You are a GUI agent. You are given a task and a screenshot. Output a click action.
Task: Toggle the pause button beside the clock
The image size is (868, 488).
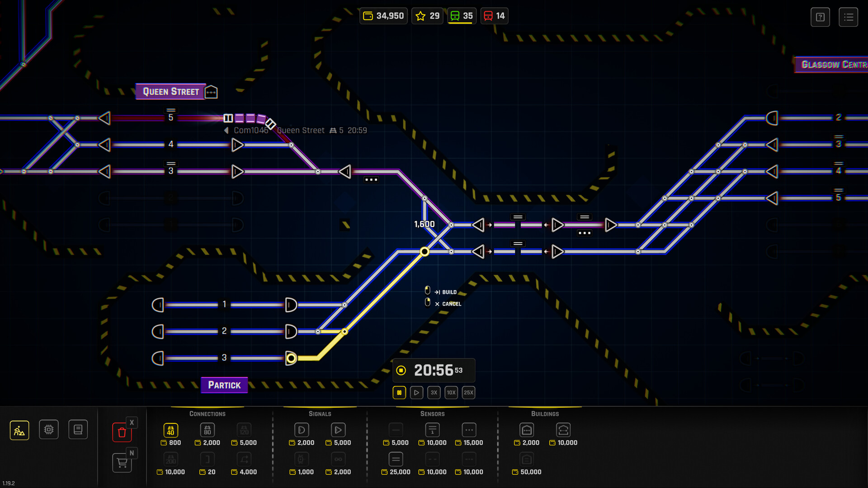pyautogui.click(x=399, y=392)
